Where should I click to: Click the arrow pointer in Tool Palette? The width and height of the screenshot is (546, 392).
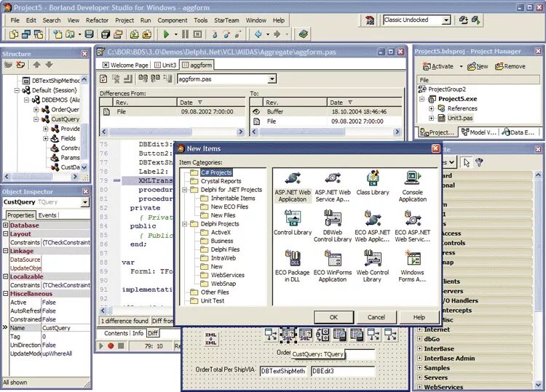click(467, 162)
